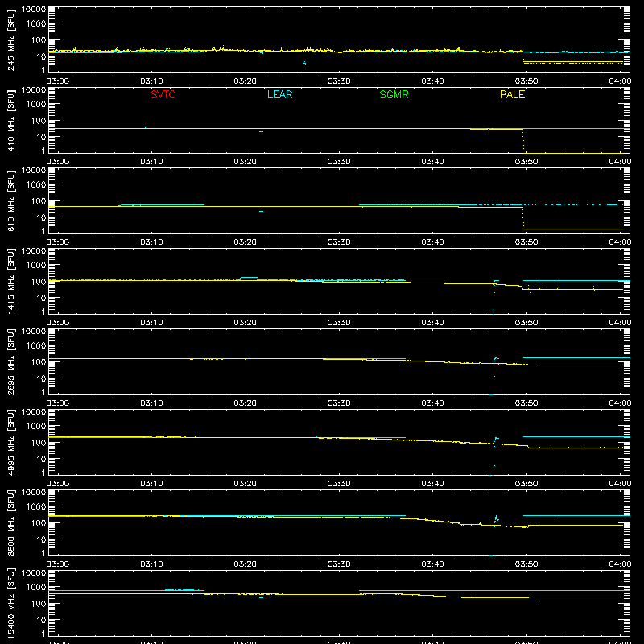Viewport: 644px width, 644px height.
Task: Click 03:40 tick under the 410 MHz plot
Action: coord(432,162)
